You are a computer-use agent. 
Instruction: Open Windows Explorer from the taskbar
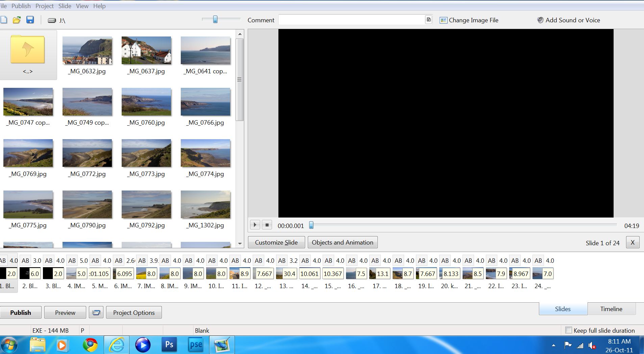[x=37, y=345]
